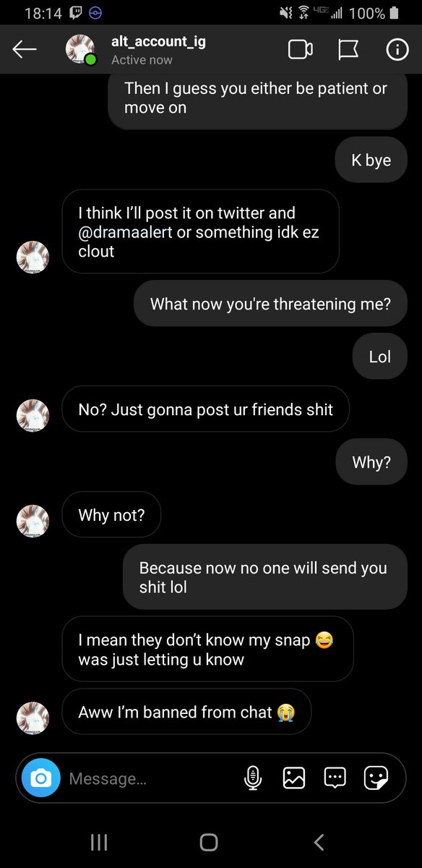
Task: Open the sticker picker icon
Action: 376,778
